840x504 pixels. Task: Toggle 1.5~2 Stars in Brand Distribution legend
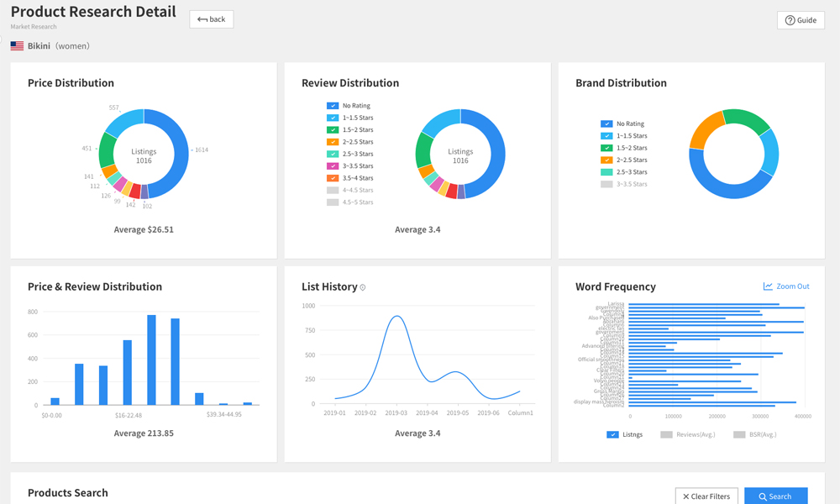606,148
